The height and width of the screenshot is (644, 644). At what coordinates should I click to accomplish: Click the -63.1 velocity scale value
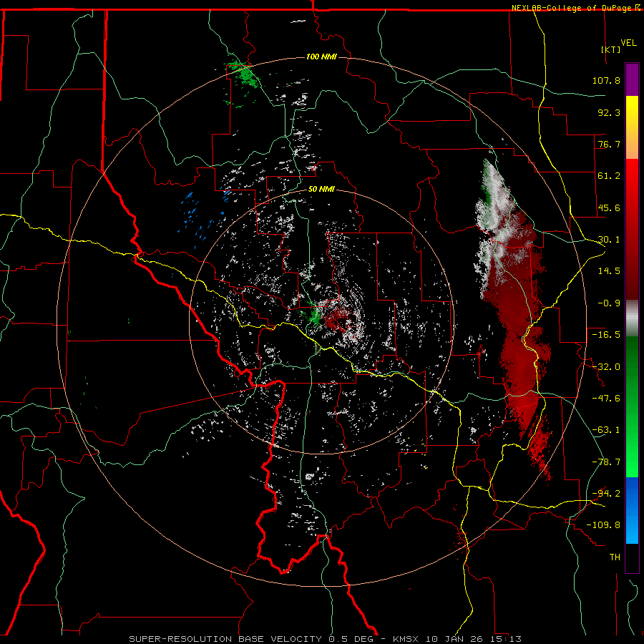pyautogui.click(x=606, y=430)
